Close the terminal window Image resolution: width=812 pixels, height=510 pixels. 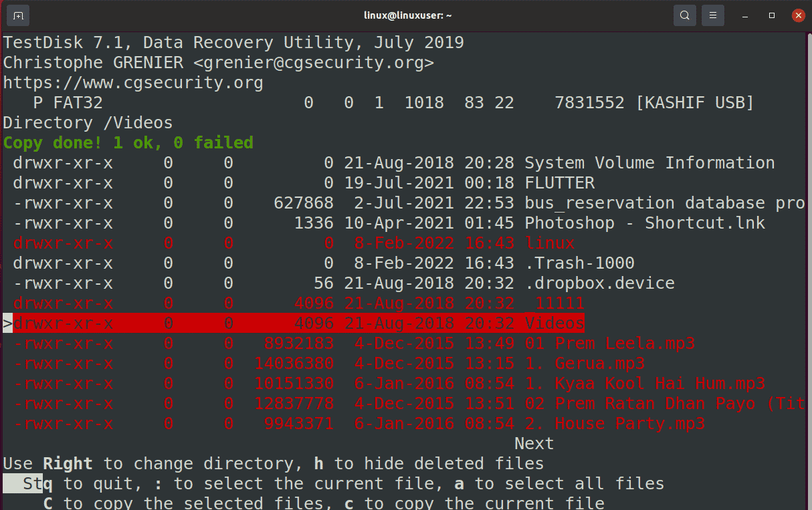[x=797, y=15]
